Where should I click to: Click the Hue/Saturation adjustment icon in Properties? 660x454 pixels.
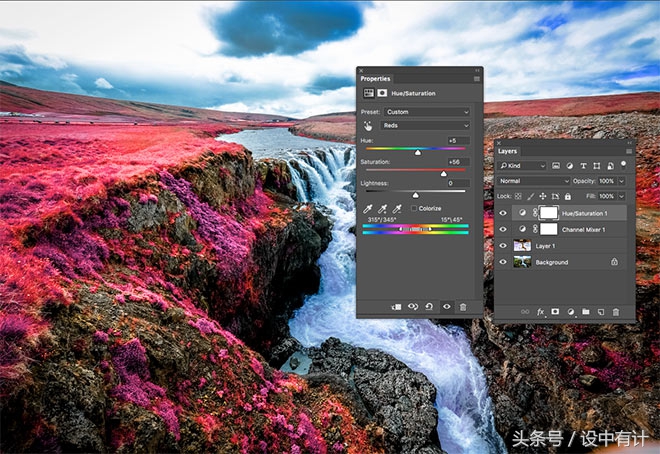tap(369, 93)
